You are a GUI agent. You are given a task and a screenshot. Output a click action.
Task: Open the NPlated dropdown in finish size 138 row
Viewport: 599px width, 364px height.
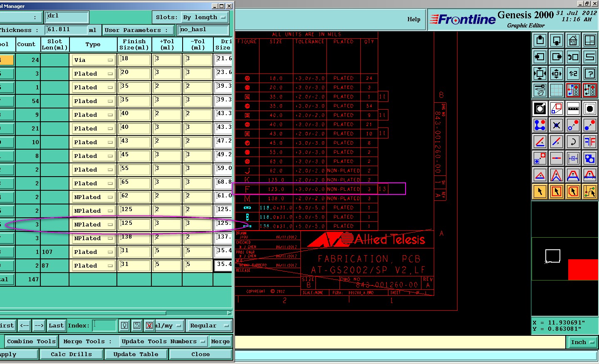(93, 238)
